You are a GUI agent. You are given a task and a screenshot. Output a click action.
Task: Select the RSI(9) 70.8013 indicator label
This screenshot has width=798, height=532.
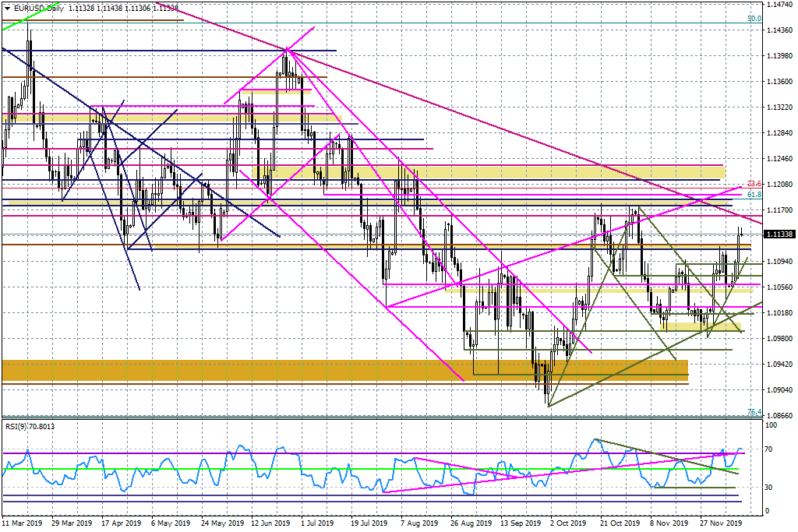(30, 426)
